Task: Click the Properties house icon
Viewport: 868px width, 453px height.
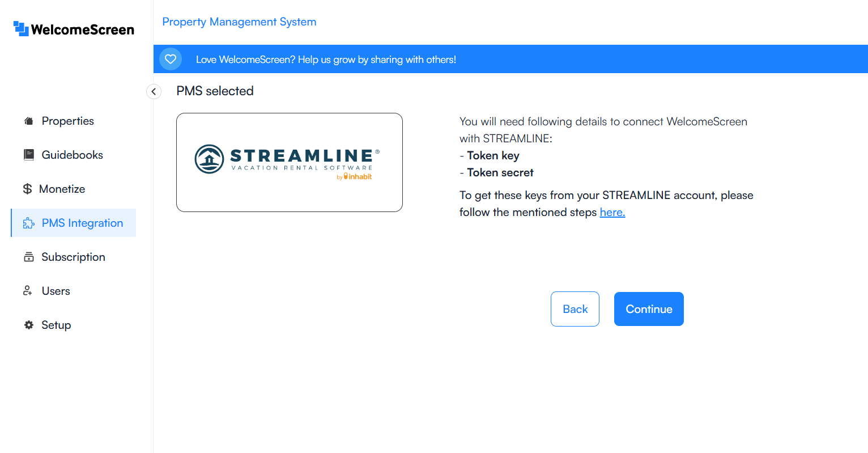Action: (29, 121)
